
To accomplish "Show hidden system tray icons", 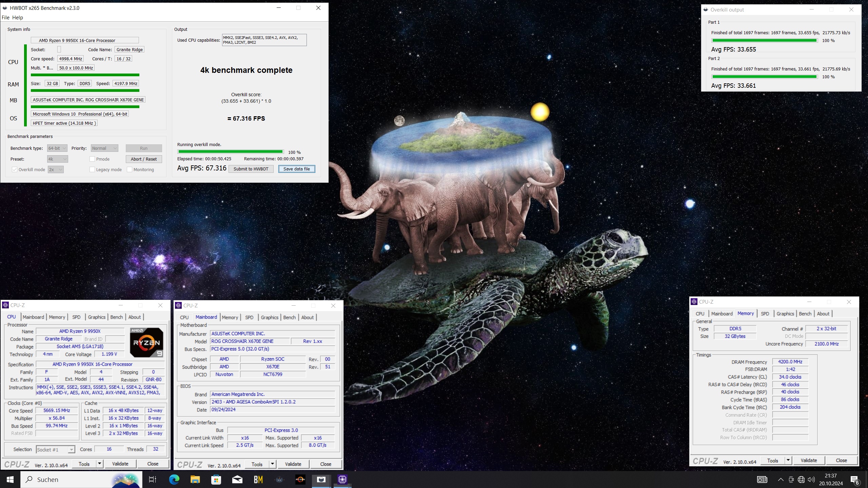I will pos(781,480).
